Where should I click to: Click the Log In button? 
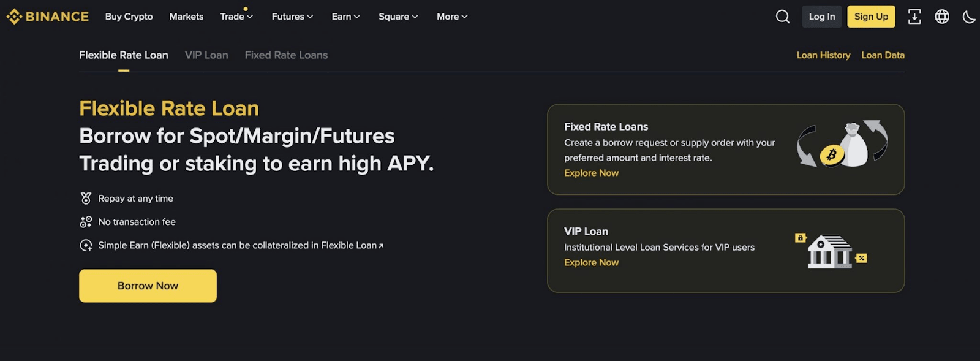(822, 17)
